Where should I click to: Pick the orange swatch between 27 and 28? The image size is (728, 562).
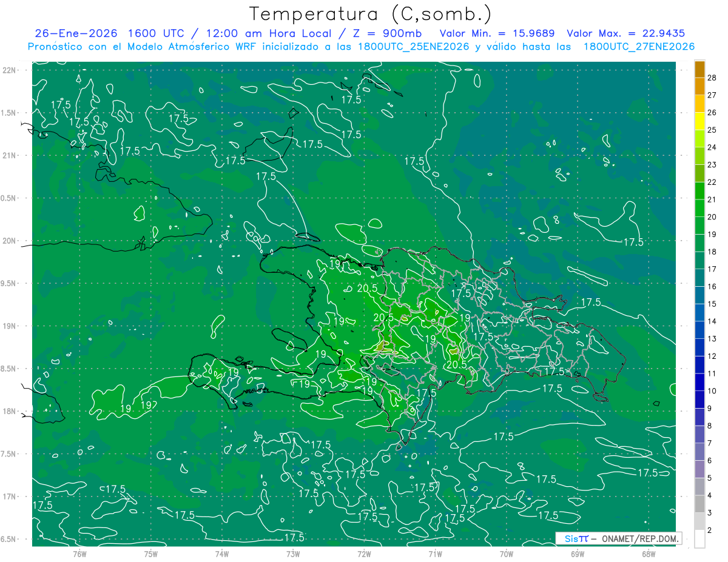point(699,87)
